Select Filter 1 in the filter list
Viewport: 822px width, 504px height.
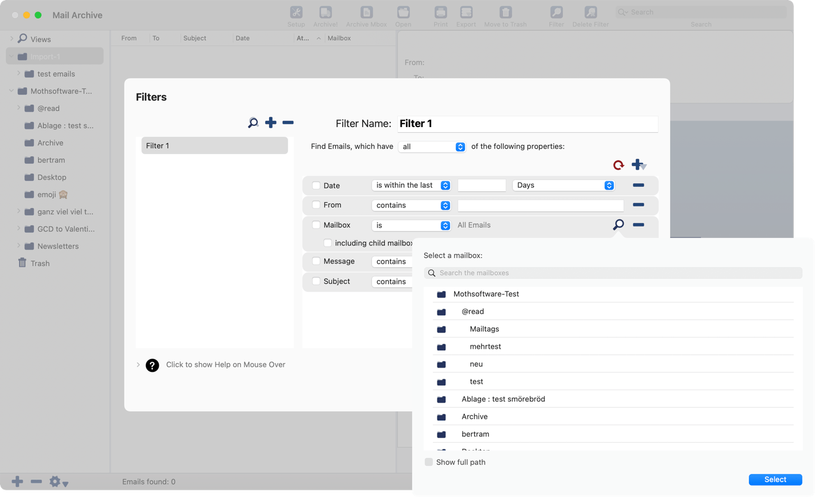pos(214,146)
